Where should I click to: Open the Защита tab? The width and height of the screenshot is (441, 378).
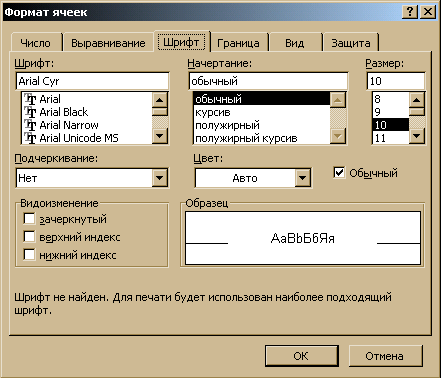pos(351,43)
